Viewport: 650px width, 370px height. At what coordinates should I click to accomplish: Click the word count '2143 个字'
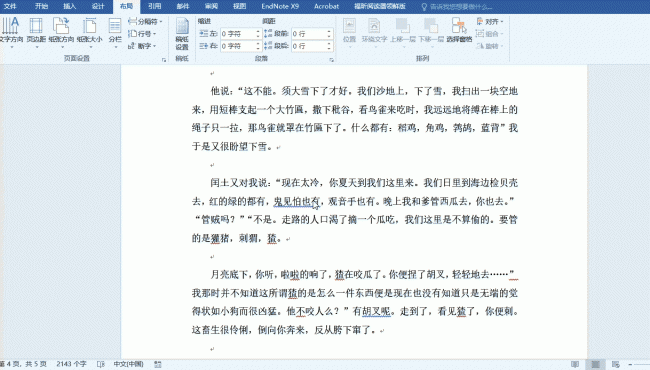(x=71, y=364)
